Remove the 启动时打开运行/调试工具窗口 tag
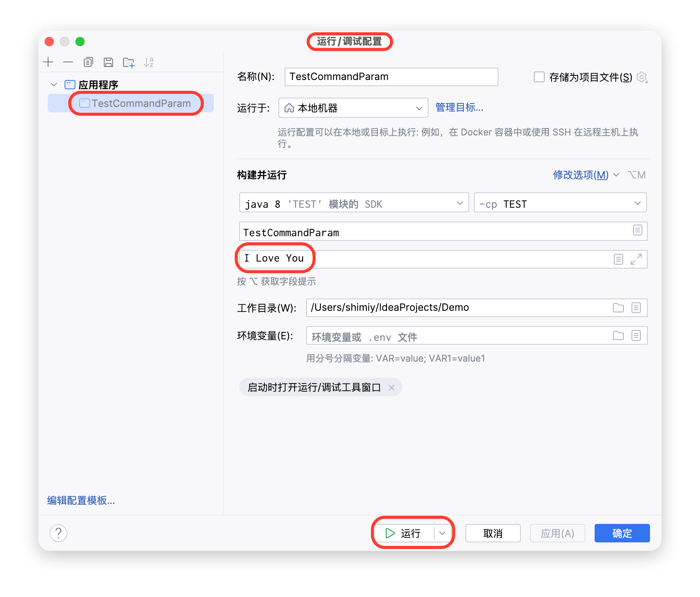 [x=392, y=388]
